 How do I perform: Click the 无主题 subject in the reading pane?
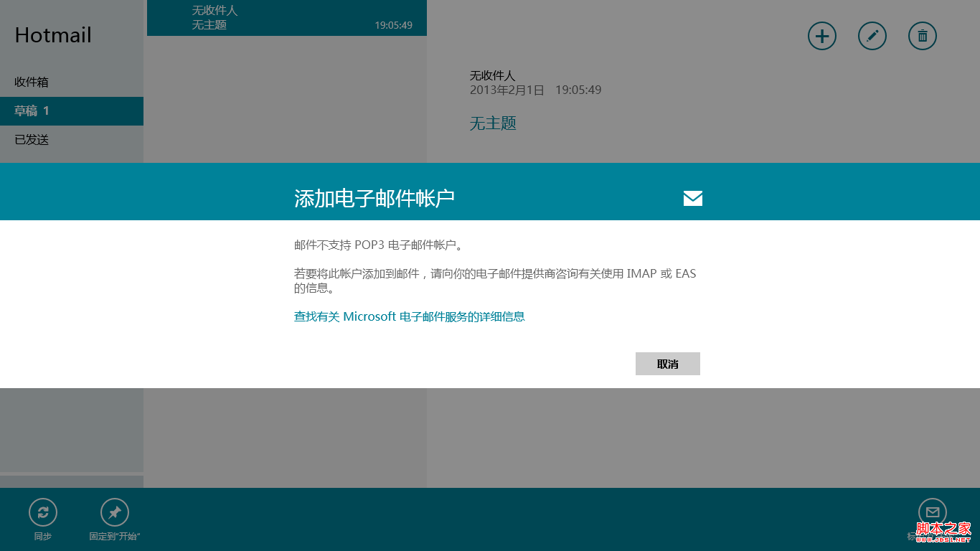(493, 123)
